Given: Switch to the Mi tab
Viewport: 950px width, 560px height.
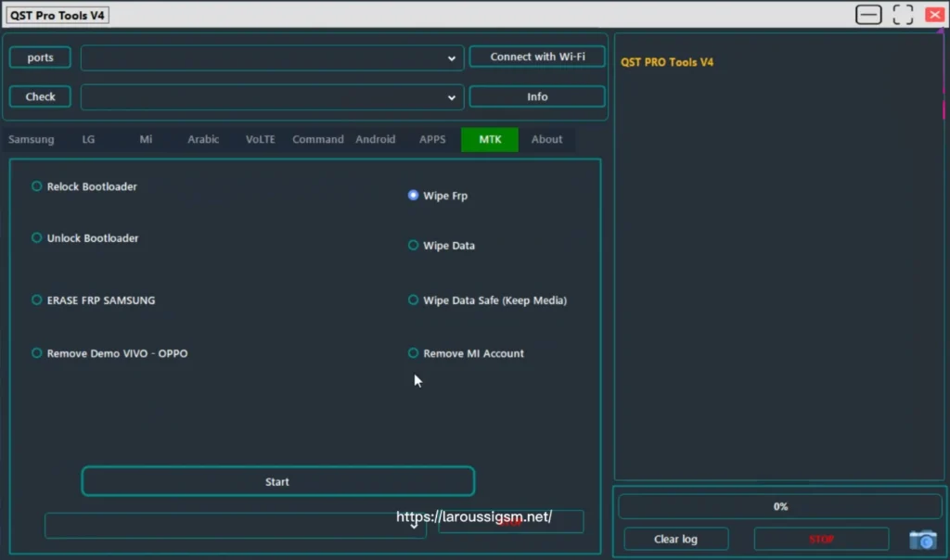Looking at the screenshot, I should (146, 139).
